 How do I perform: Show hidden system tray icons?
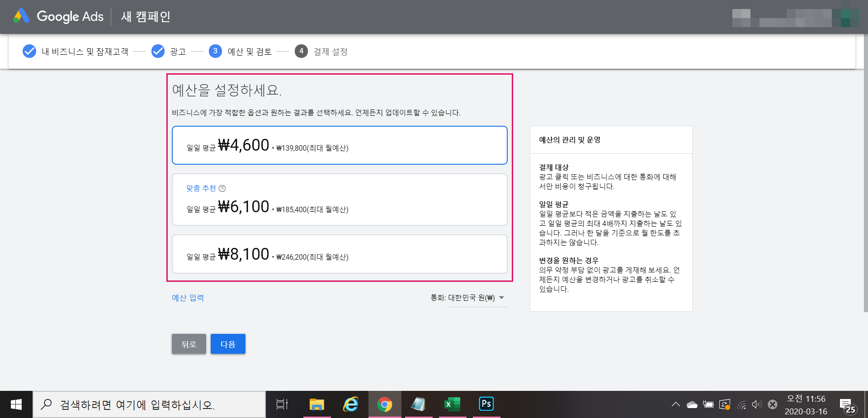click(675, 404)
